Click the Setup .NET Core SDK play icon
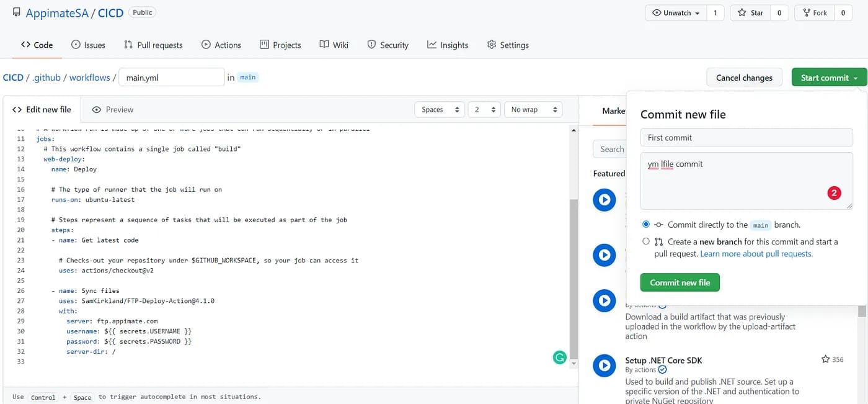This screenshot has width=868, height=404. 604,366
